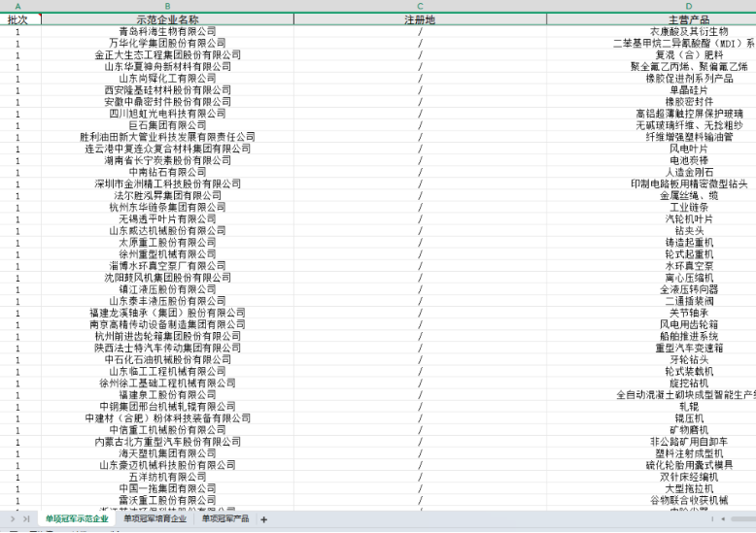The image size is (756, 533).
Task: Switch to 单项冠军示范企业 sheet tab
Action: tap(77, 519)
